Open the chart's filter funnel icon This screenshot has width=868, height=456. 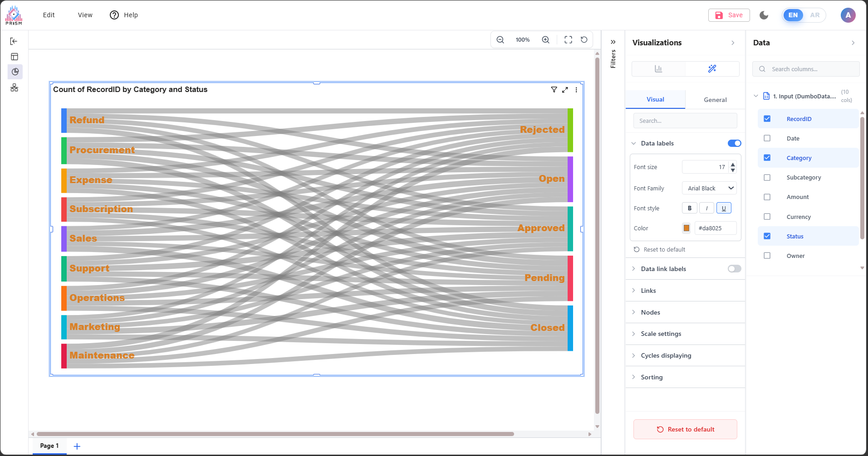point(554,90)
